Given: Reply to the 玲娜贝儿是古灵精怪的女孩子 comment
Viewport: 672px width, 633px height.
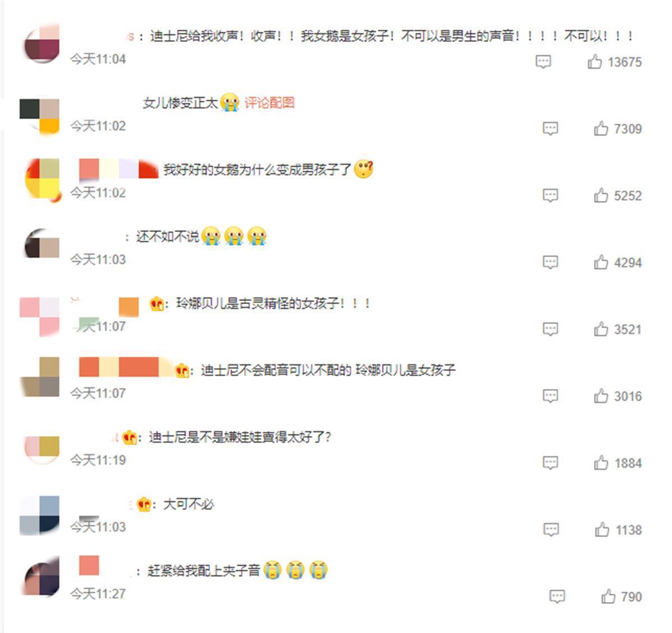Looking at the screenshot, I should (550, 329).
